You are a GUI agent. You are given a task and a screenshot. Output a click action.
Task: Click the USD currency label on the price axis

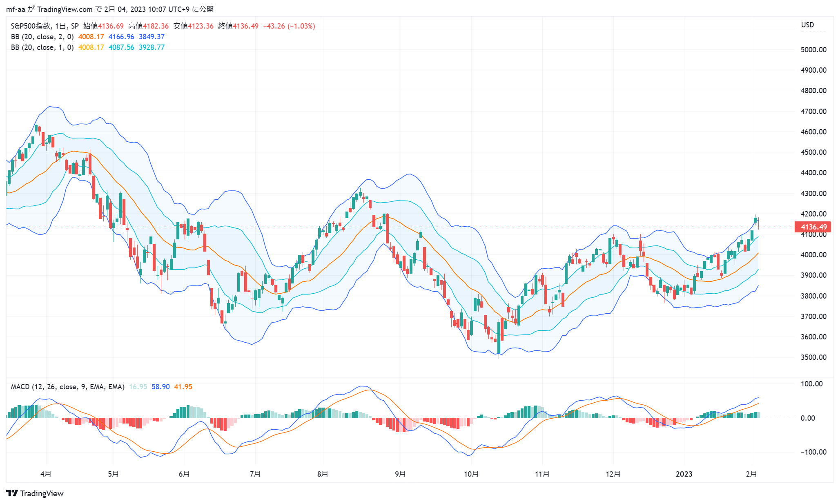pos(807,25)
